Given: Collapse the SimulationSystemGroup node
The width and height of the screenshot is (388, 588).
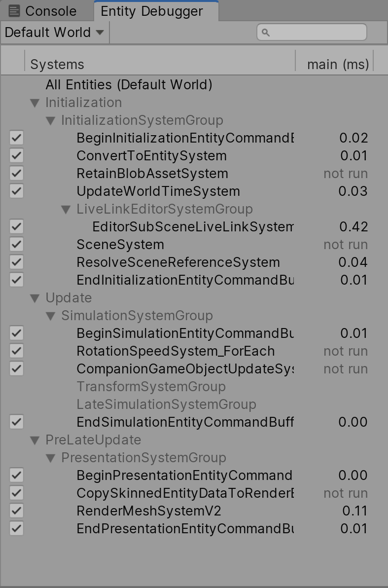Looking at the screenshot, I should (x=50, y=315).
